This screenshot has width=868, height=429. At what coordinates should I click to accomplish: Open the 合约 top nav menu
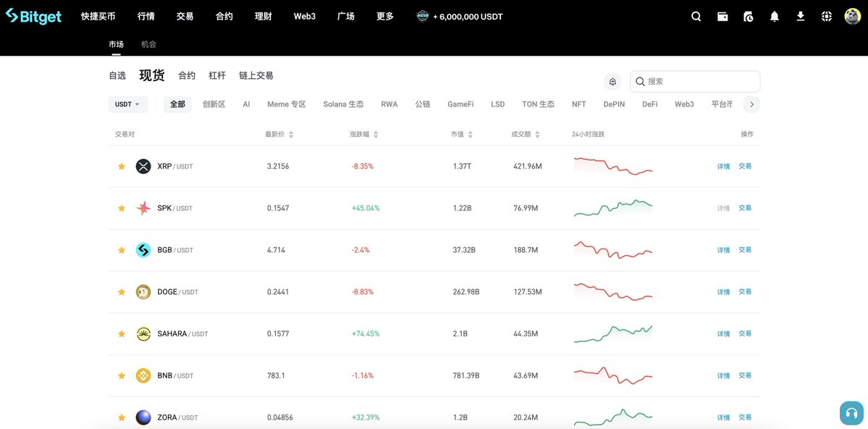click(x=224, y=17)
